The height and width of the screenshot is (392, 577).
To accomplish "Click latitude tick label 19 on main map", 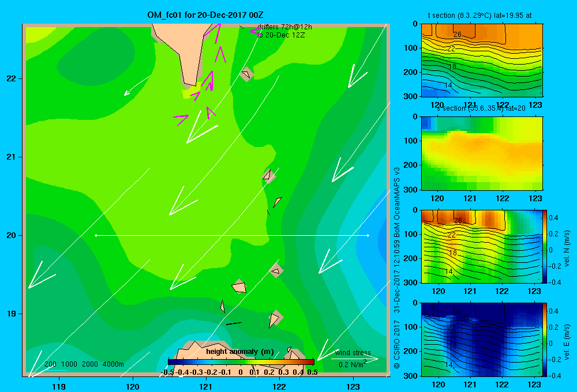I will point(12,314).
